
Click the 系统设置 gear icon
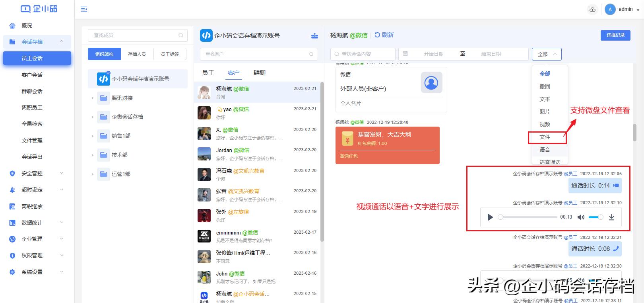[x=12, y=272]
